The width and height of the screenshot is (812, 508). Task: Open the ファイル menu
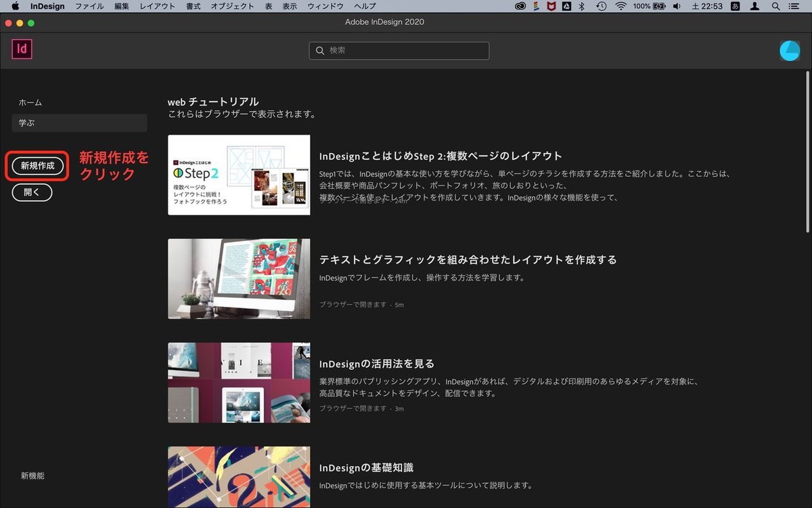[89, 6]
